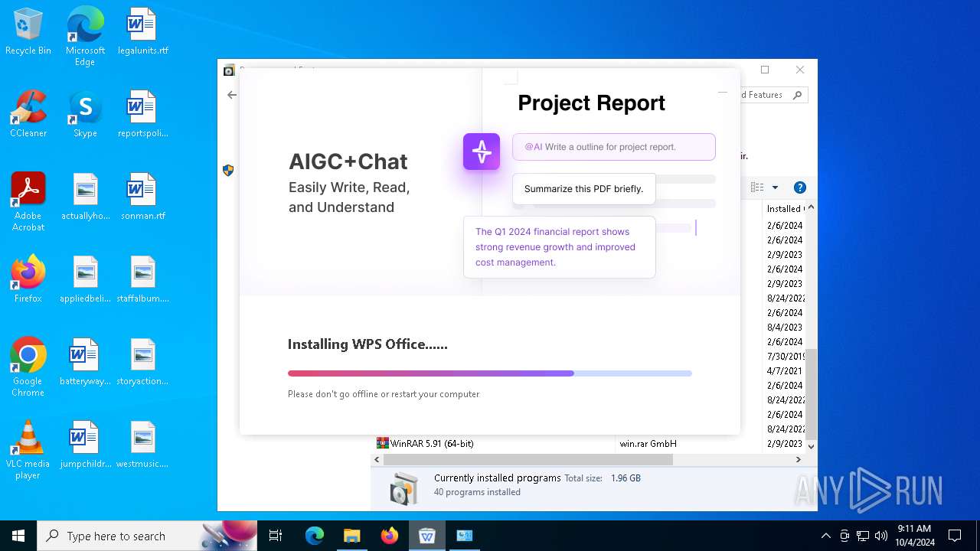Switch to WPS installer taskbar button
The image size is (980, 551).
click(427, 536)
